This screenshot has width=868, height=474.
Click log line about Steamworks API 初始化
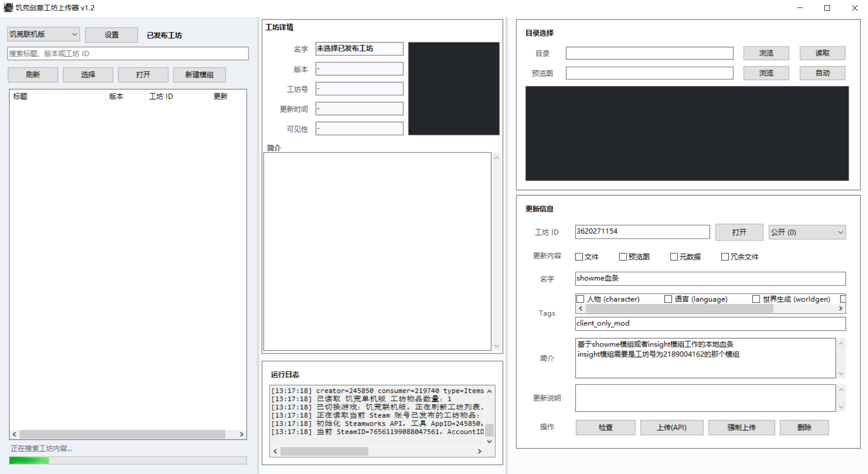pyautogui.click(x=377, y=423)
